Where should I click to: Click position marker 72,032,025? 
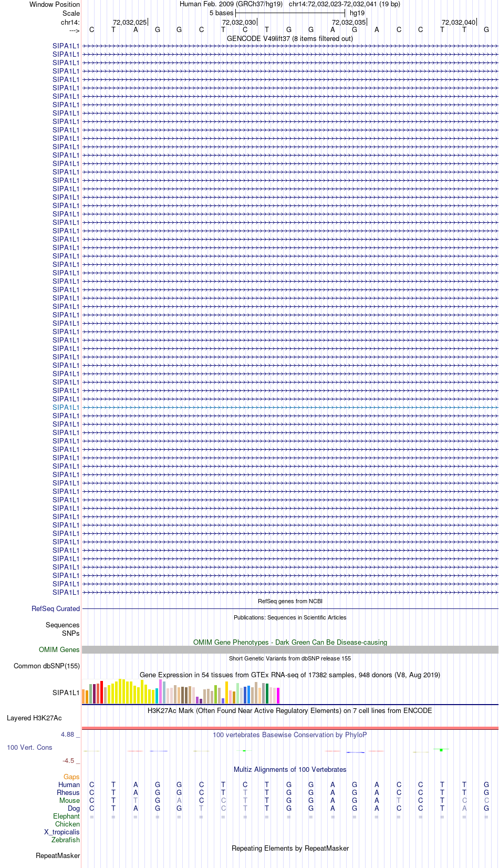pyautogui.click(x=130, y=22)
